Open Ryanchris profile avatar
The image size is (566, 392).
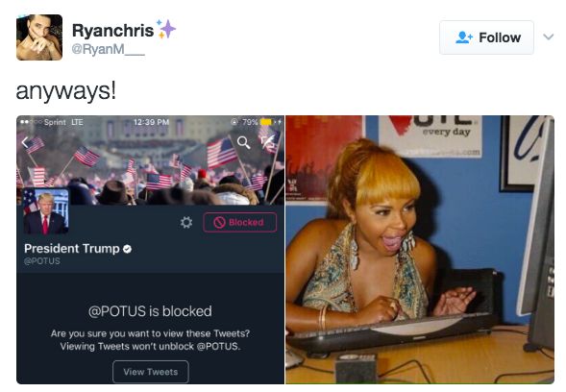pos(39,37)
